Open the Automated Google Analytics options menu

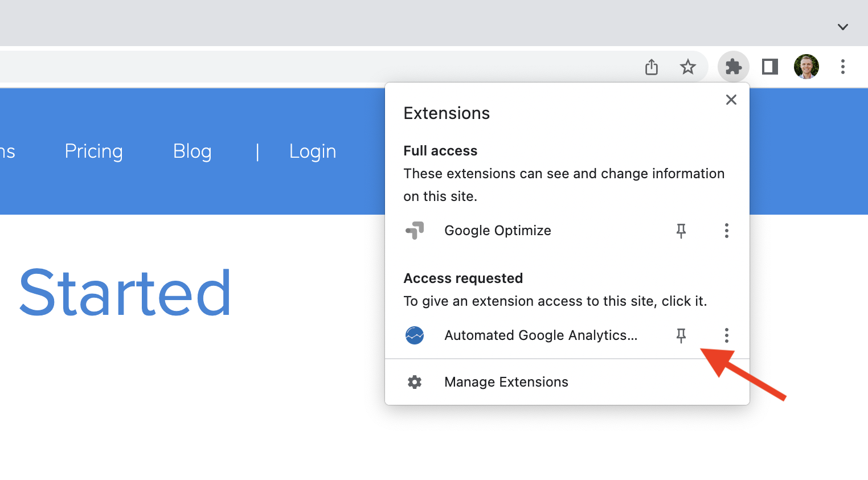coord(727,335)
